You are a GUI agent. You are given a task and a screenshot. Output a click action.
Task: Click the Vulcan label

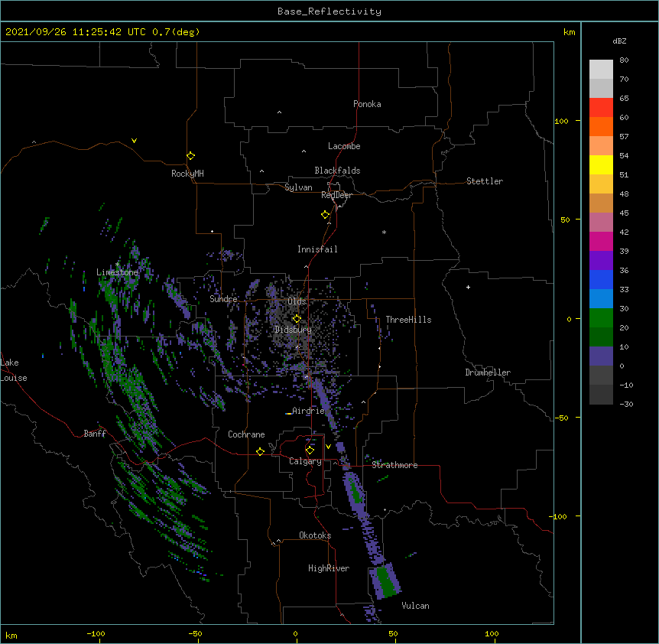tap(415, 606)
